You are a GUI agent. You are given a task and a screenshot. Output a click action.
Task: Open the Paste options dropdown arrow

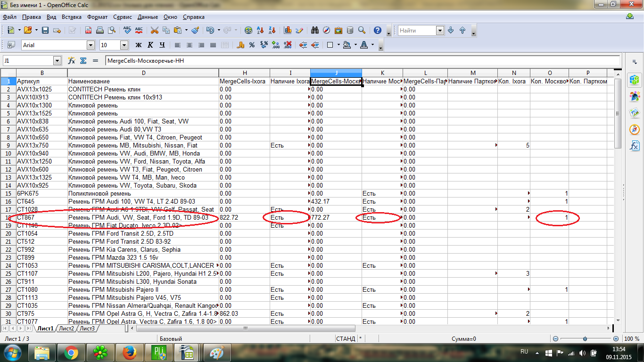(186, 30)
